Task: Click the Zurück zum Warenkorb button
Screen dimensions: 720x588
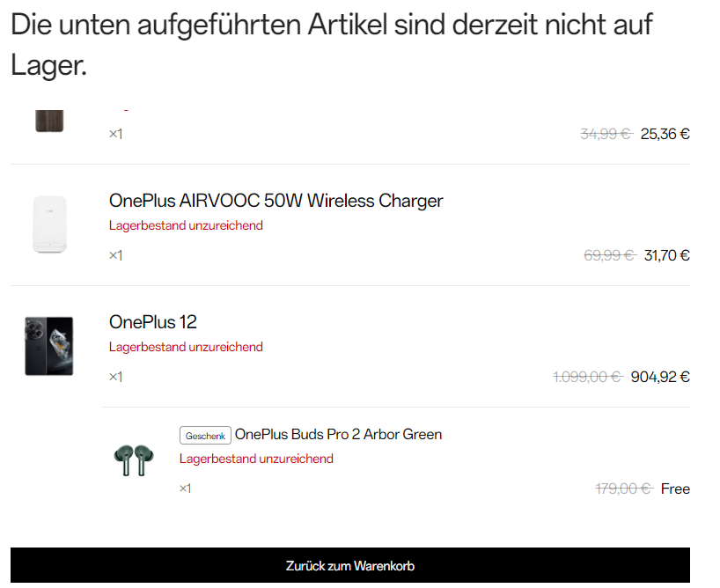Action: [349, 566]
